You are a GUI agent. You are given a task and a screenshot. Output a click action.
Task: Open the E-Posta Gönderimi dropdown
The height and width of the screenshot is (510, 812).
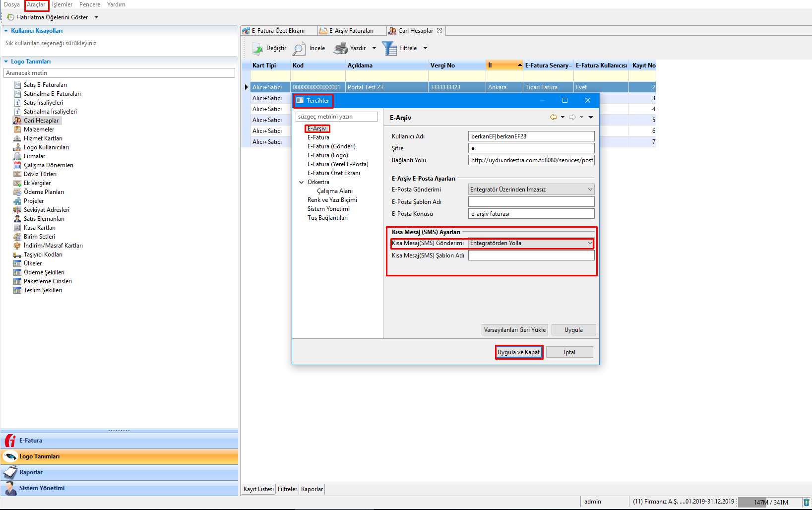(x=590, y=190)
